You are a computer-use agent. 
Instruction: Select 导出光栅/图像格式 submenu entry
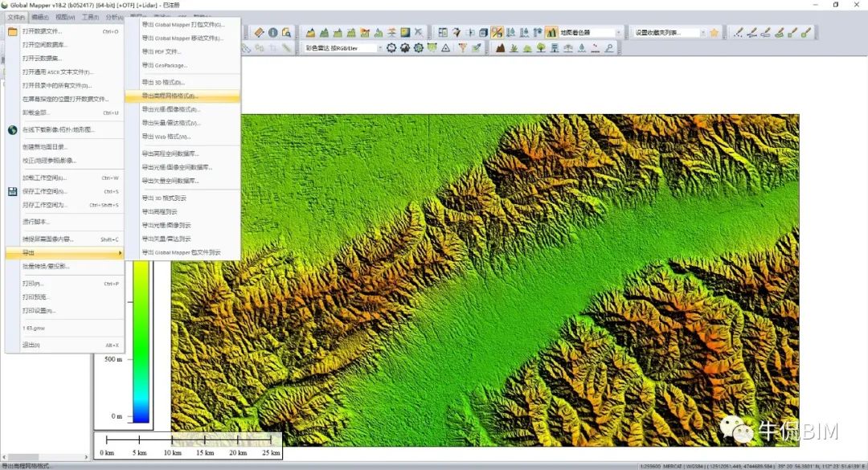point(183,109)
